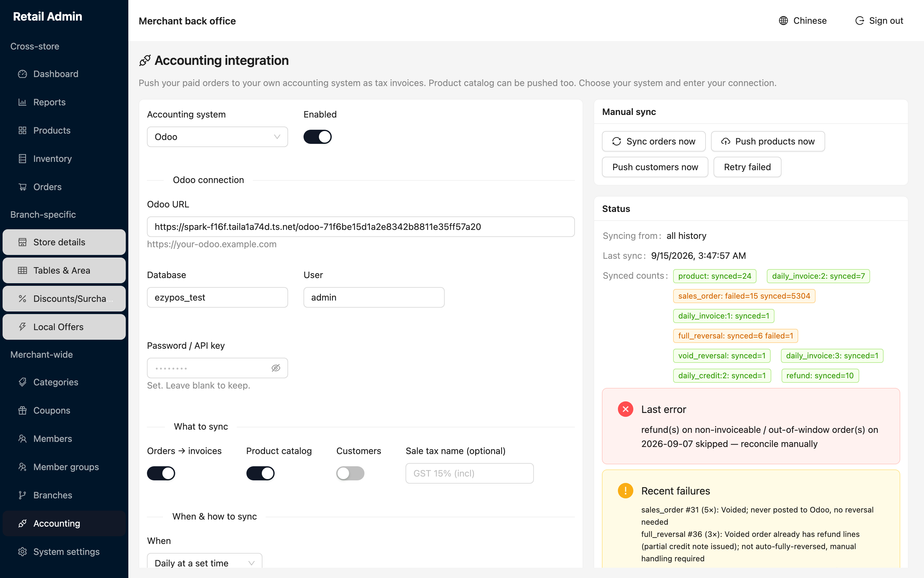Open the Accounting system Odoo dropdown

click(x=217, y=137)
